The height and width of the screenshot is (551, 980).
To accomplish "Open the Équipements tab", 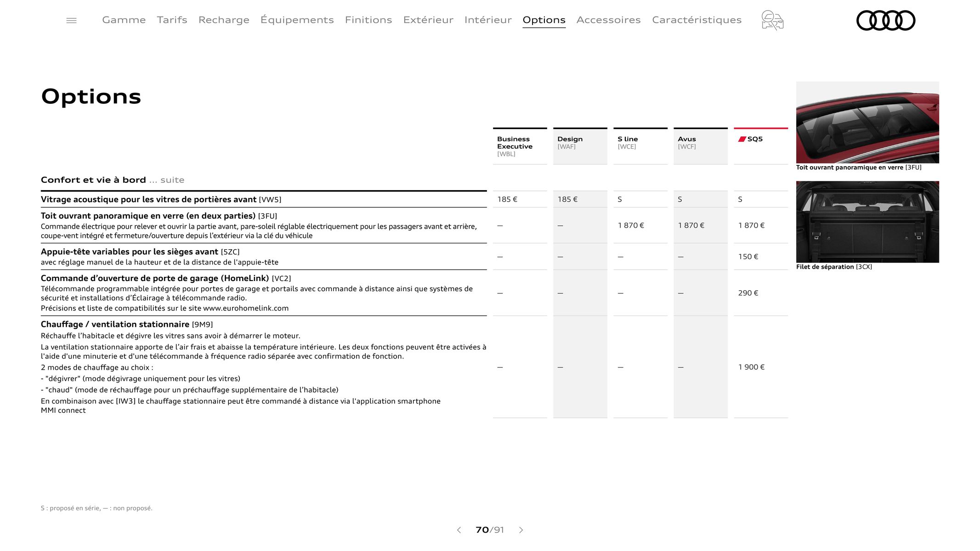I will point(297,20).
